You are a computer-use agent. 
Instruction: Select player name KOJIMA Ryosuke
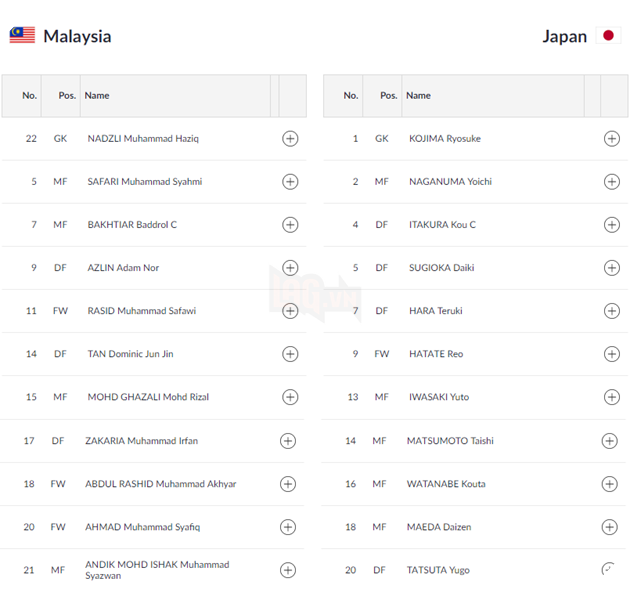[445, 139]
